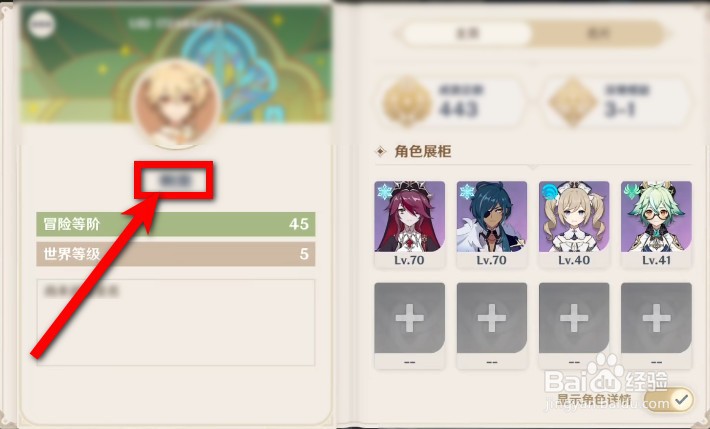
Task: Select the eyepatch Cryo character Lv.70 card
Action: tap(492, 225)
